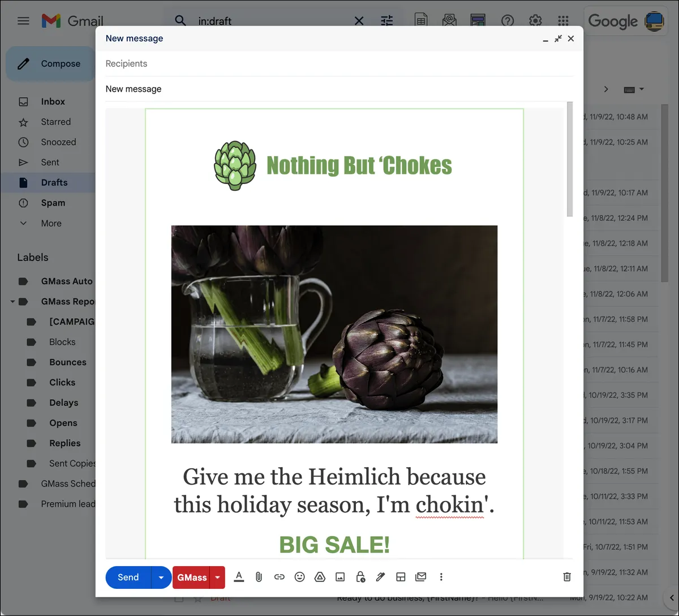Open the Spam folder

tap(53, 203)
